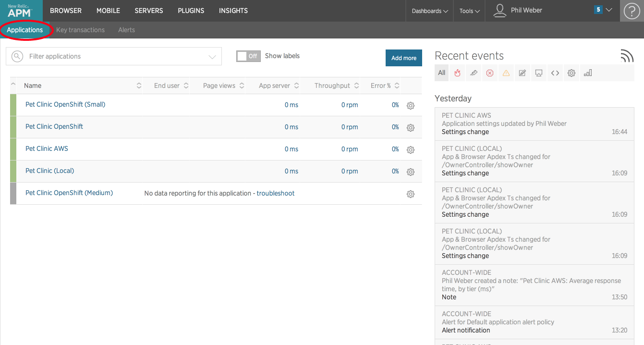Click in the Filter applications field
This screenshot has height=345, width=644.
114,56
